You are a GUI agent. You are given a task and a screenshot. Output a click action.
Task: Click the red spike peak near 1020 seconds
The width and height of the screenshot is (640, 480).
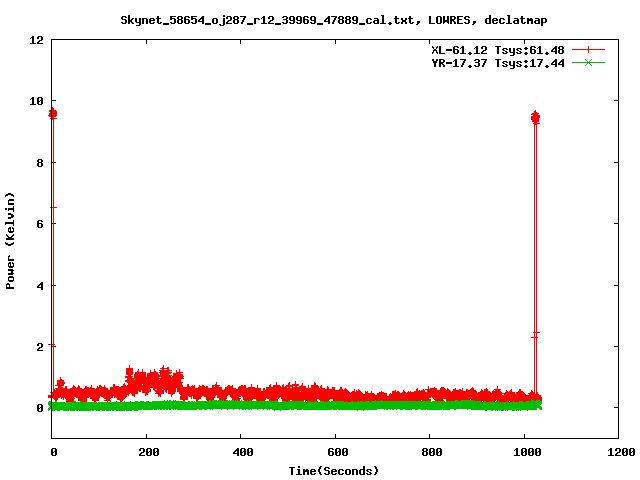tap(536, 118)
